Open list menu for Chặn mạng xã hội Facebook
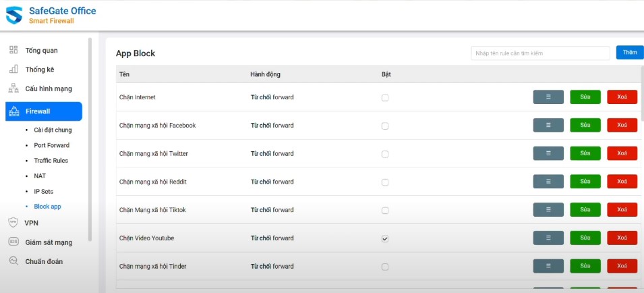Screen dimensions: 644x293 coord(548,126)
